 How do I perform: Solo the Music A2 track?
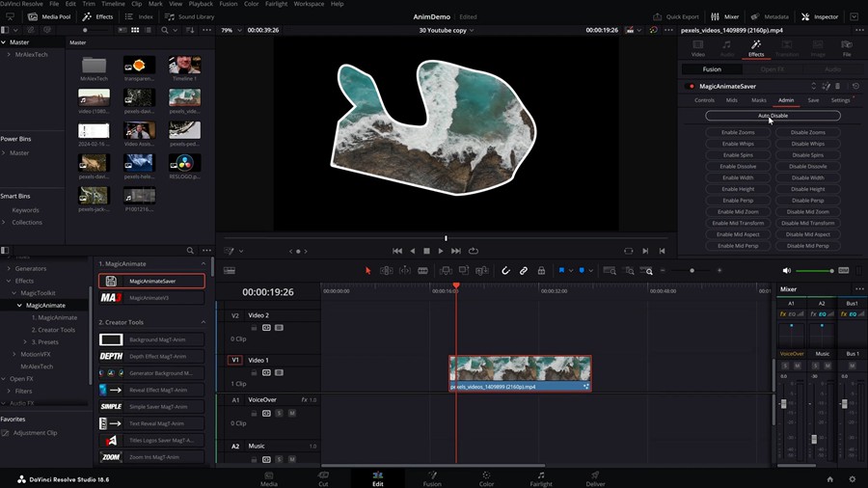pyautogui.click(x=279, y=460)
